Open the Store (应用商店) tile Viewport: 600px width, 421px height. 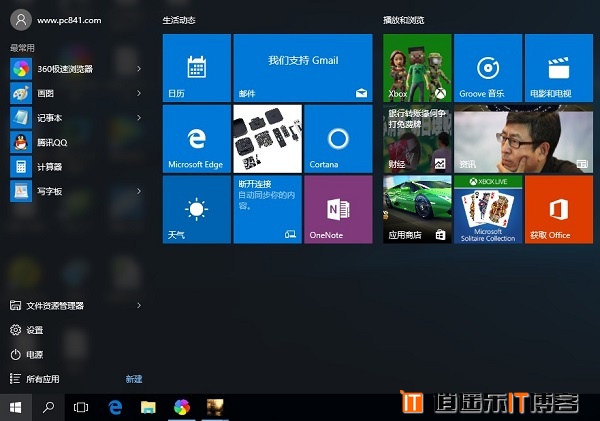(x=417, y=209)
